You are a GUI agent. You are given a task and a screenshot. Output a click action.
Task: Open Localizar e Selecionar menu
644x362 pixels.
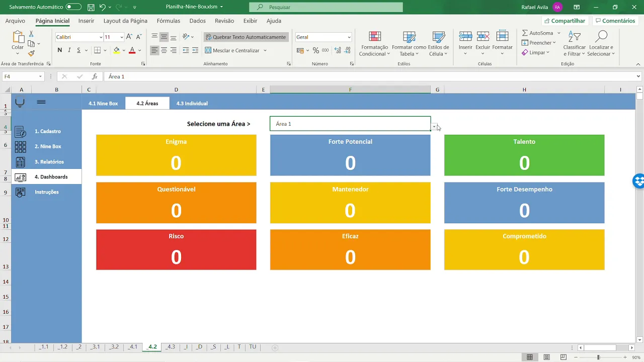[x=601, y=44]
